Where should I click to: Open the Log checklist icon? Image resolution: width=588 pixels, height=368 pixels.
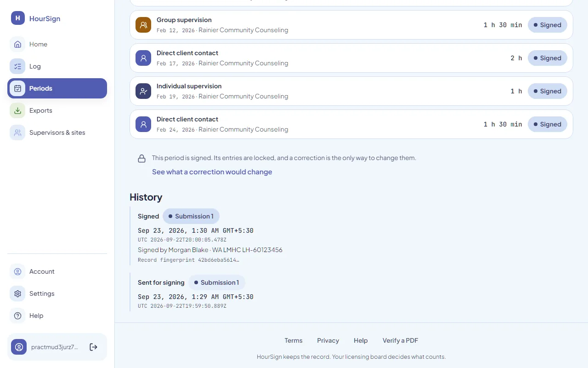tap(17, 66)
